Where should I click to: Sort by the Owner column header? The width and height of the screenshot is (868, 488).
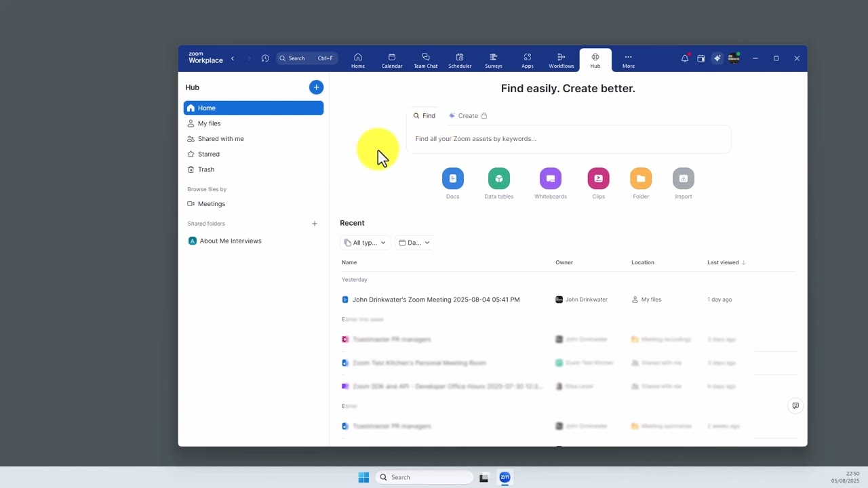pos(564,262)
